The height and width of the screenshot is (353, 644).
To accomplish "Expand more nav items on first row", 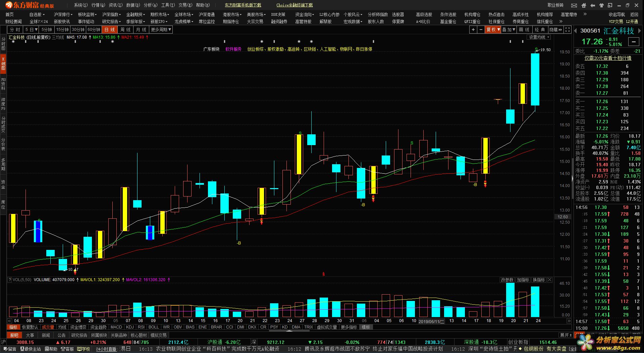I will [x=585, y=14].
